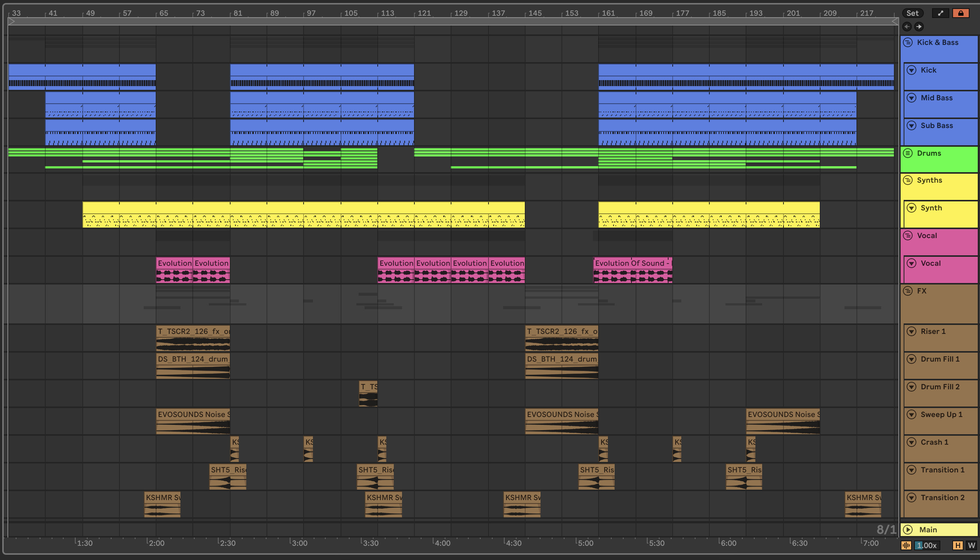Screen dimensions: 980x560
Task: Click the FX group fold icon
Action: tap(908, 291)
